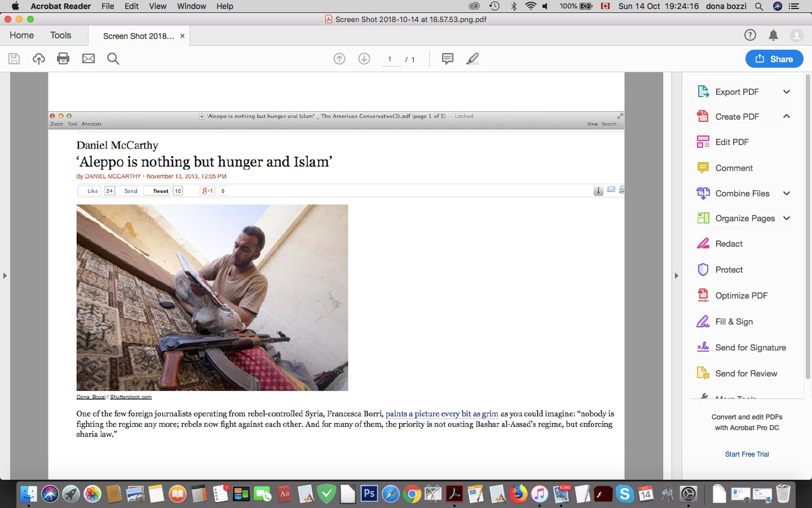Click the Start Free Trial link
This screenshot has width=812, height=508.
tap(747, 454)
